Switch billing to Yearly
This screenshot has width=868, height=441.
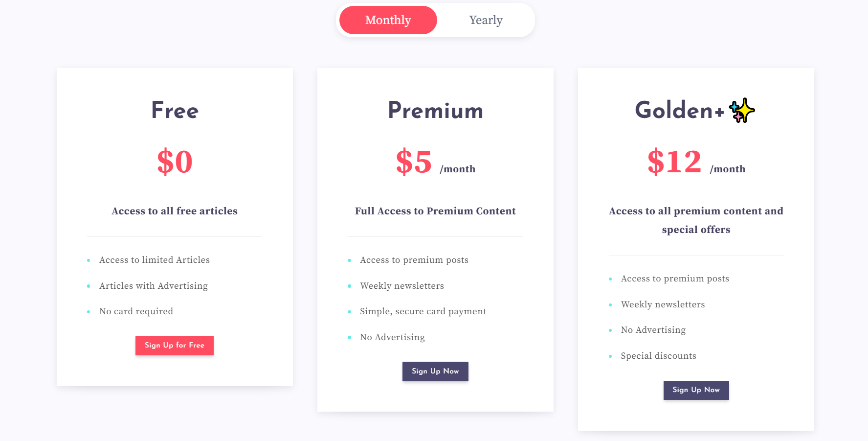(486, 20)
